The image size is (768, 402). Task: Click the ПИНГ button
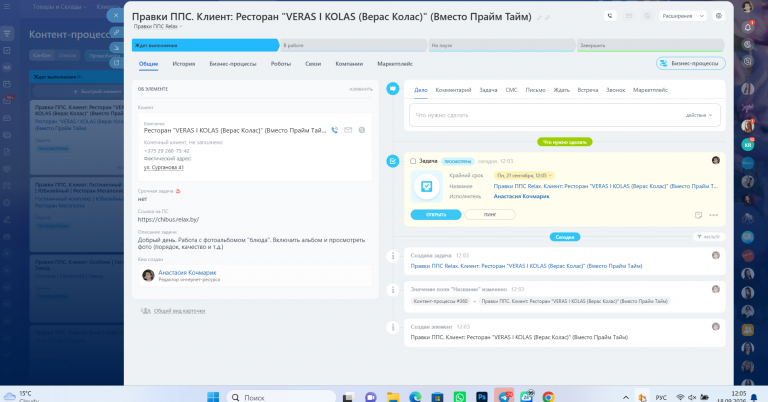490,214
